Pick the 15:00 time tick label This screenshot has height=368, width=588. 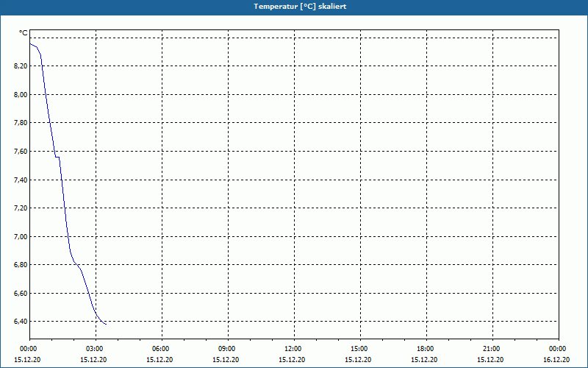(x=359, y=349)
